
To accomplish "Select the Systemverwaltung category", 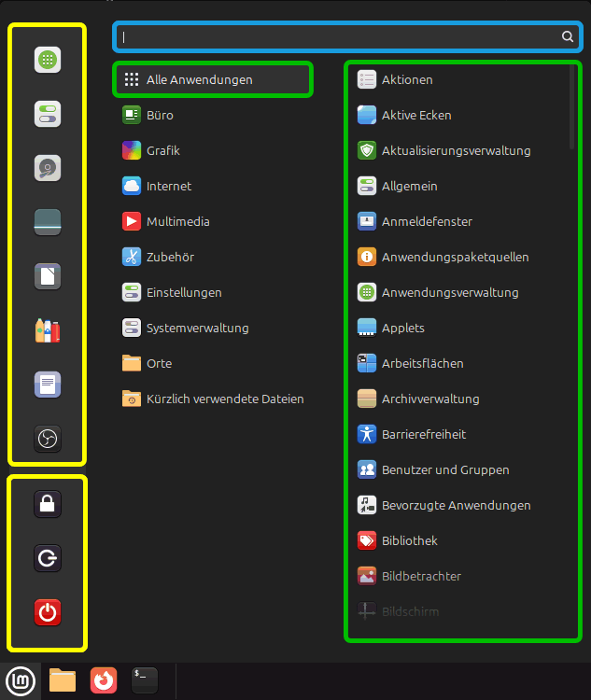I will point(197,329).
